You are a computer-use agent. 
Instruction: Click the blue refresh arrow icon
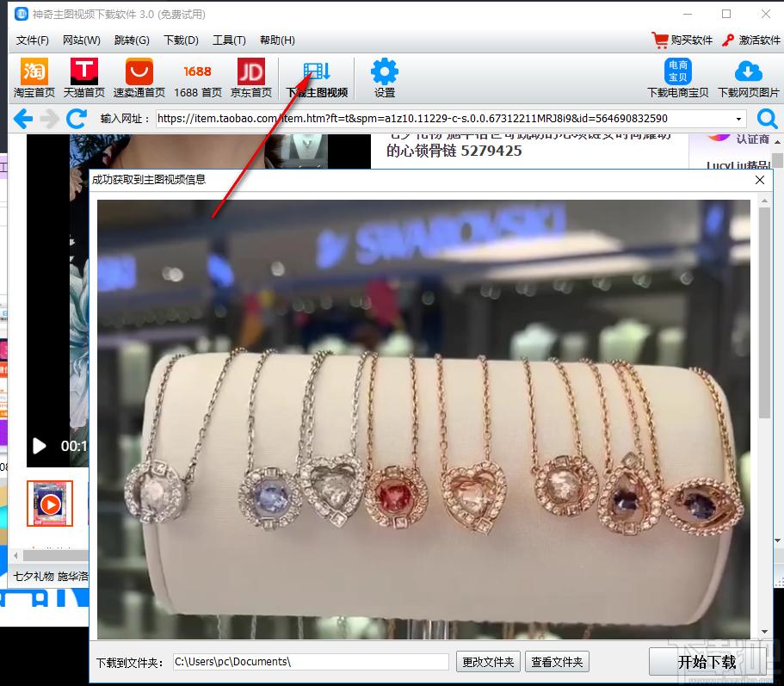[77, 119]
